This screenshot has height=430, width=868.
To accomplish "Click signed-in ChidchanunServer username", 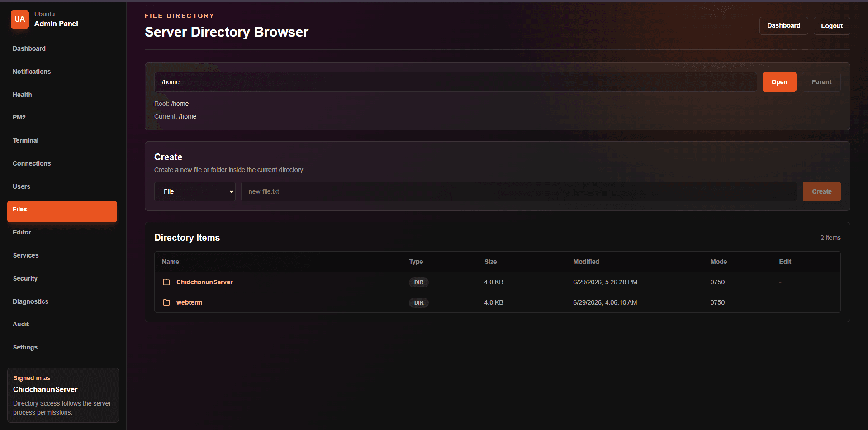I will click(x=45, y=389).
